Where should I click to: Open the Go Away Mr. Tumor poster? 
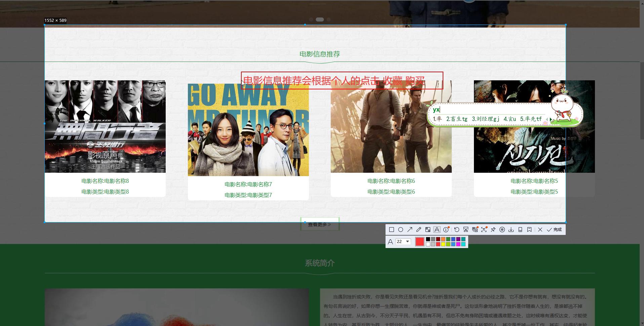point(248,130)
